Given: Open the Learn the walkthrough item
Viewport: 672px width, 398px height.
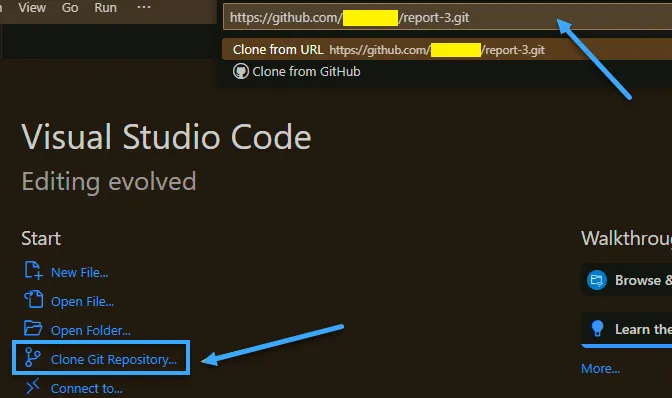Looking at the screenshot, I should pos(627,330).
